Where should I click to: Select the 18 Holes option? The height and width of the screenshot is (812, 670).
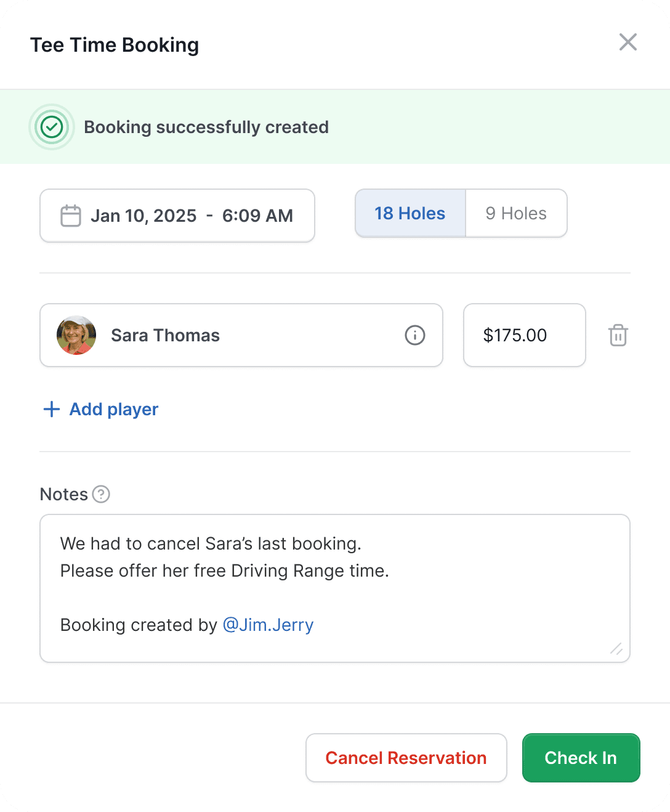[410, 213]
